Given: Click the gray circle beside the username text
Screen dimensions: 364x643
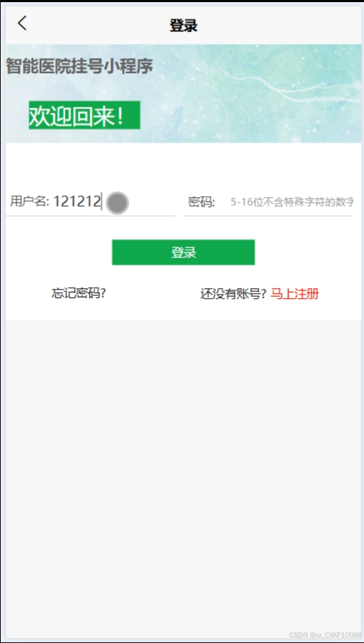Looking at the screenshot, I should point(117,202).
